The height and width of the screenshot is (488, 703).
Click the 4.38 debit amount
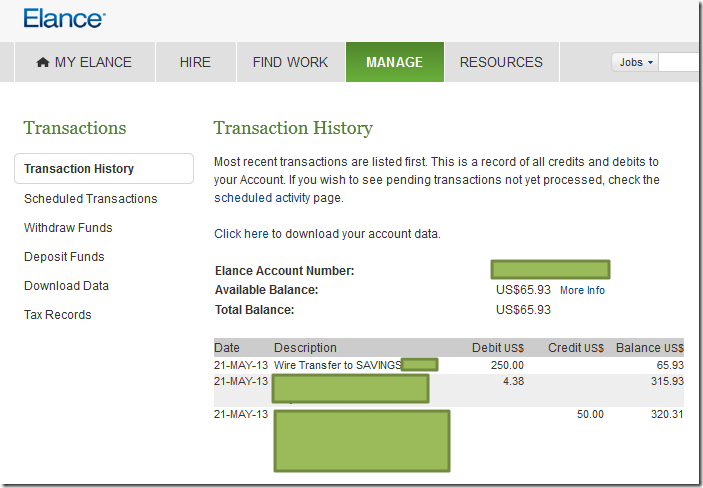point(513,381)
